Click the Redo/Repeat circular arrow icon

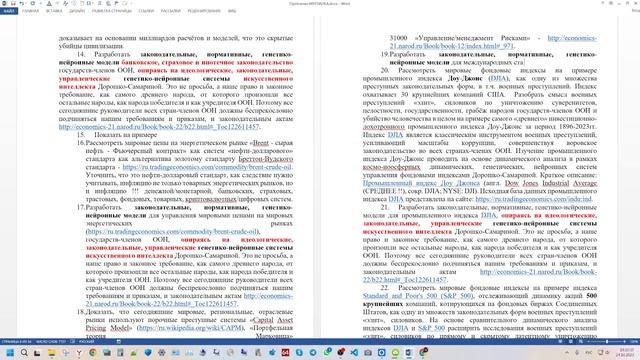(x=33, y=3)
